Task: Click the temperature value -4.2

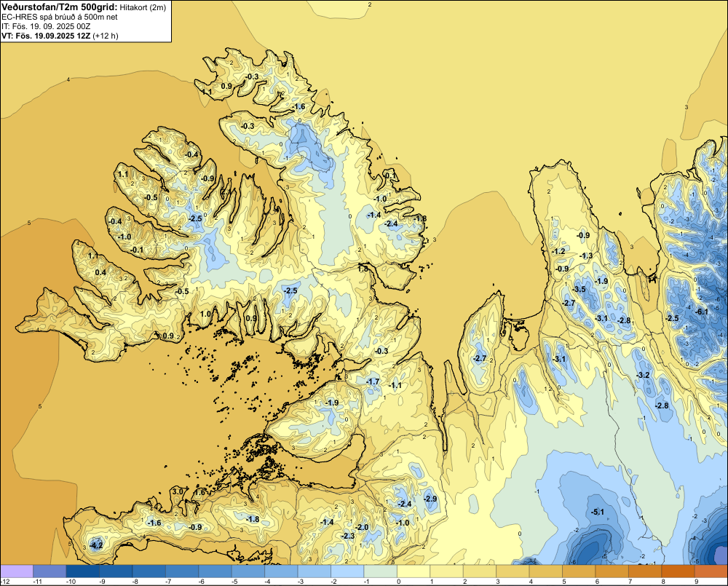Action: point(96,545)
